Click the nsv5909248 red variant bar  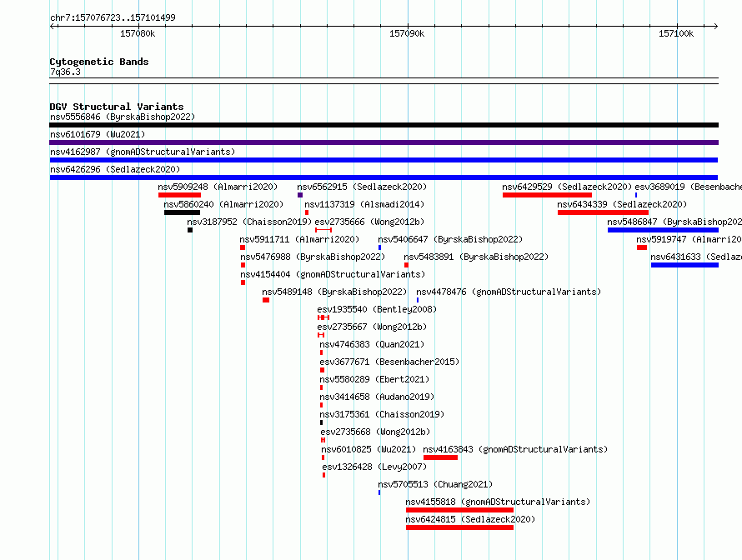(179, 195)
